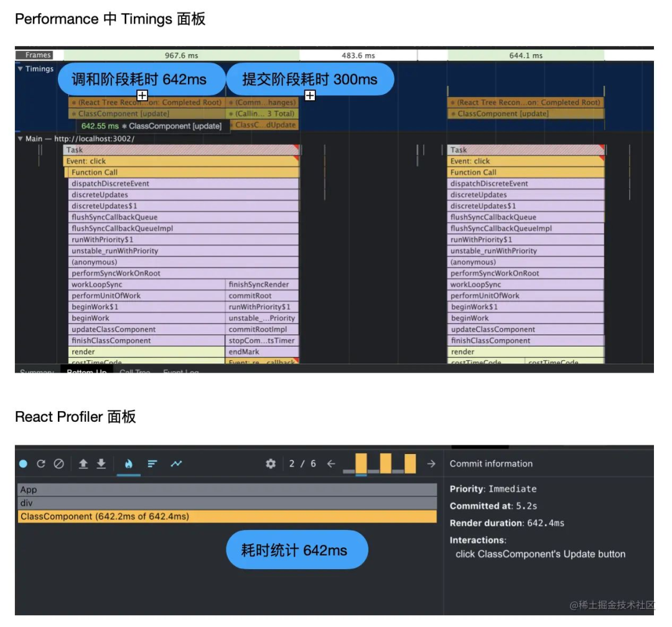Click the (Callin... 3 Total) timing bar

pos(262,114)
